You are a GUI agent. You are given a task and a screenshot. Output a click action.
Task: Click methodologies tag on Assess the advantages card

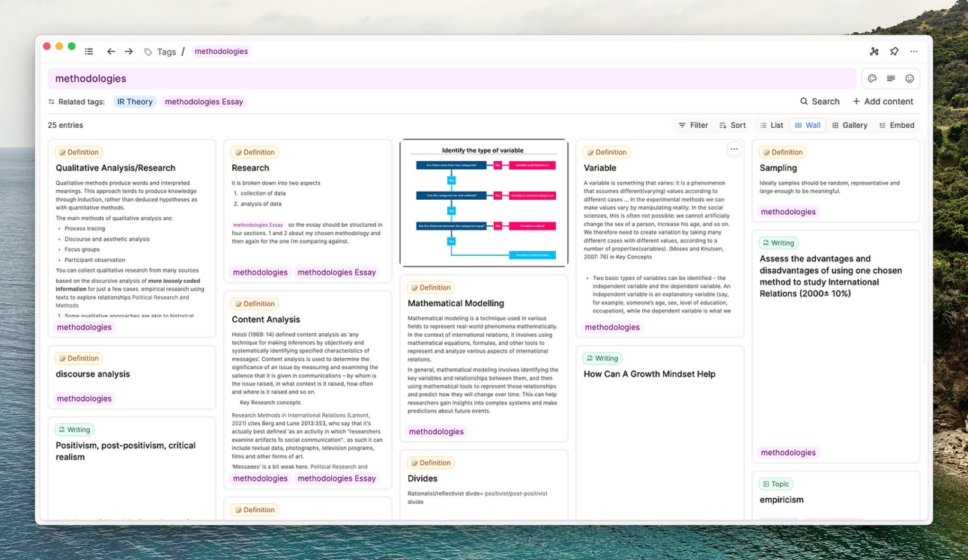point(788,452)
